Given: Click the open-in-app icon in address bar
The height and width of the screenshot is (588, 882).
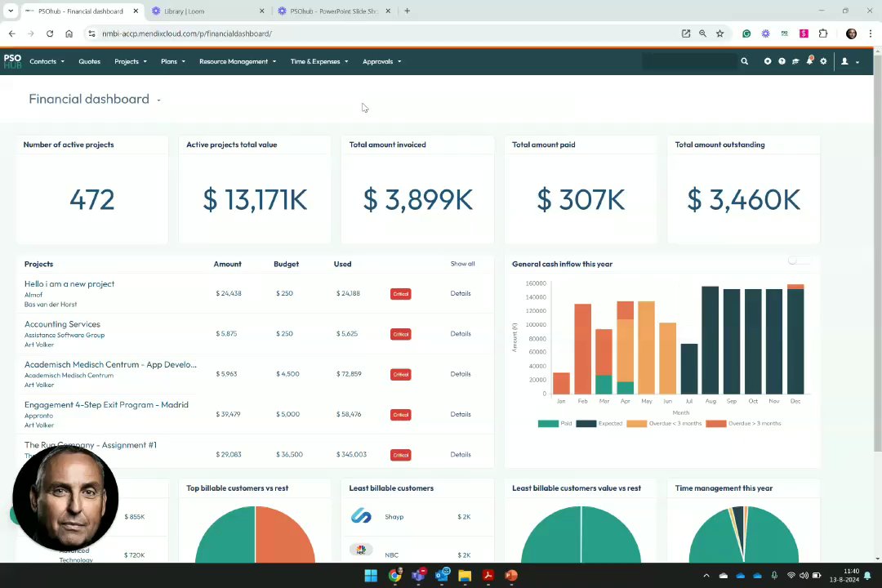Looking at the screenshot, I should pos(686,33).
